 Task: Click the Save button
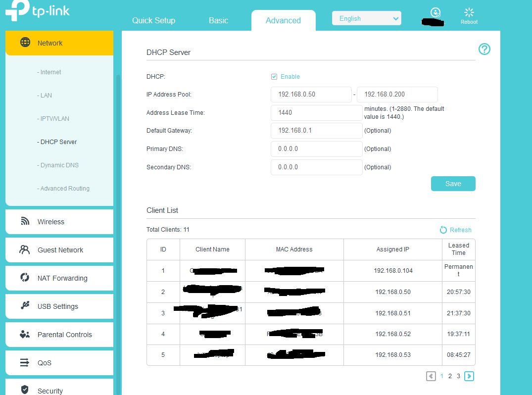click(x=453, y=184)
